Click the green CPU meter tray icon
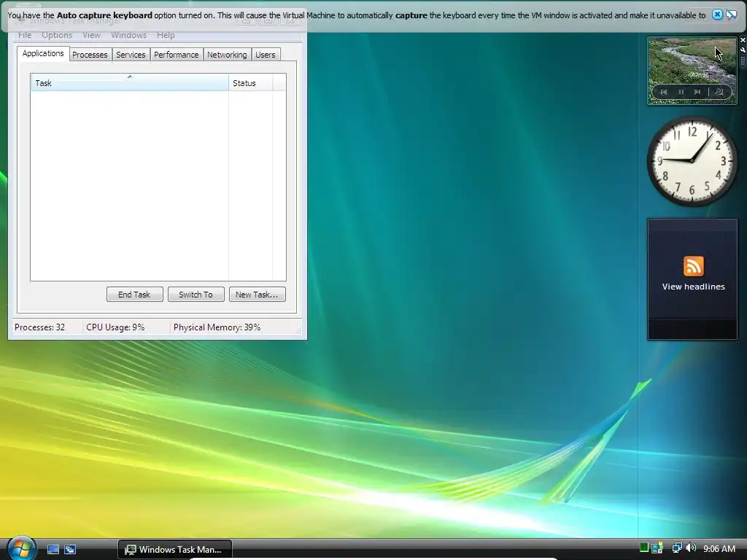Viewport: 747px width, 560px height. pyautogui.click(x=643, y=548)
